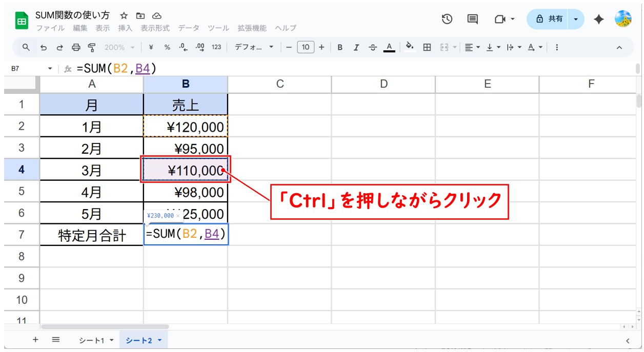The image size is (644, 352).
Task: Toggle strikethrough formatting
Action: tap(373, 47)
